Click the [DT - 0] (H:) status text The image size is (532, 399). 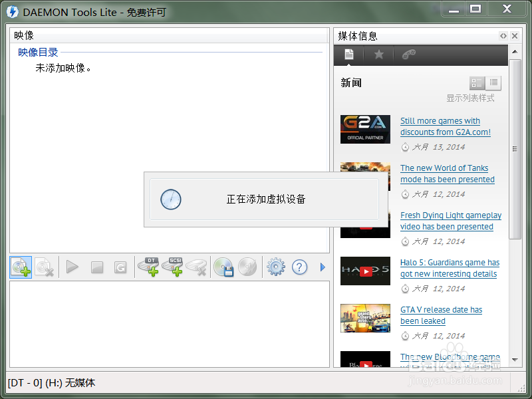coord(52,383)
